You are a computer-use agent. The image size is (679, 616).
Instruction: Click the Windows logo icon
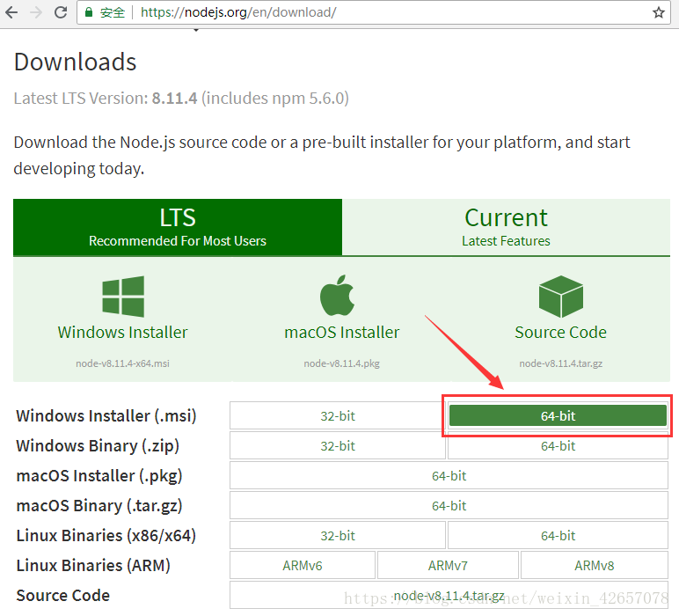coord(123,297)
